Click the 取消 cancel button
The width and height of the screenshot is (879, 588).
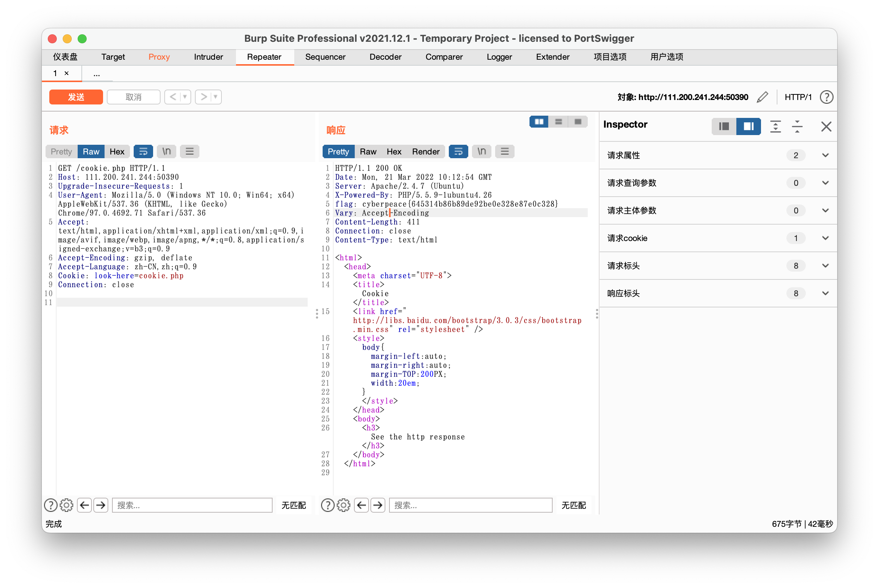(x=133, y=97)
